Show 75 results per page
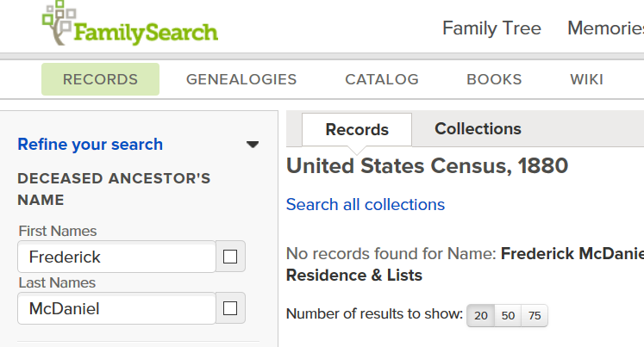Screen dimensions: 644x347 click(535, 315)
